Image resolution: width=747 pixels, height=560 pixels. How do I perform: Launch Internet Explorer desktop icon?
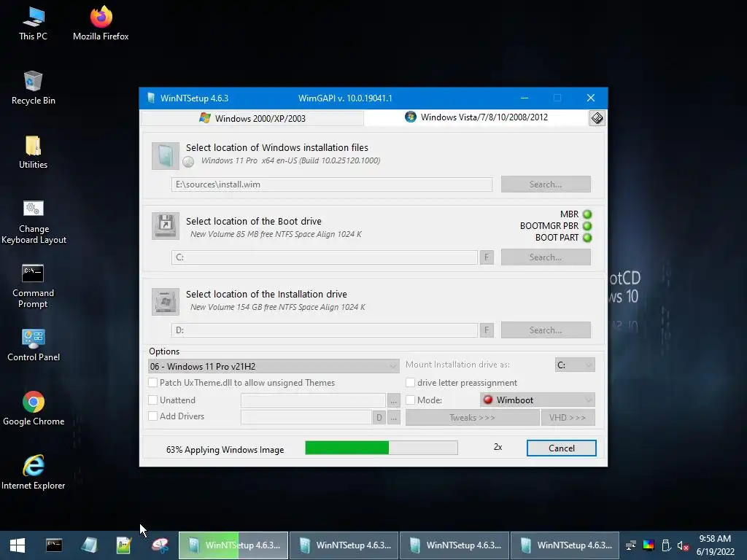click(x=34, y=472)
